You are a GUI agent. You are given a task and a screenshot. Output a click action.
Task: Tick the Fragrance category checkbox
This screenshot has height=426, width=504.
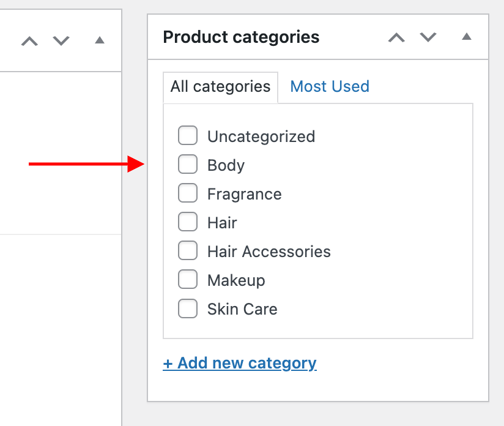point(188,193)
